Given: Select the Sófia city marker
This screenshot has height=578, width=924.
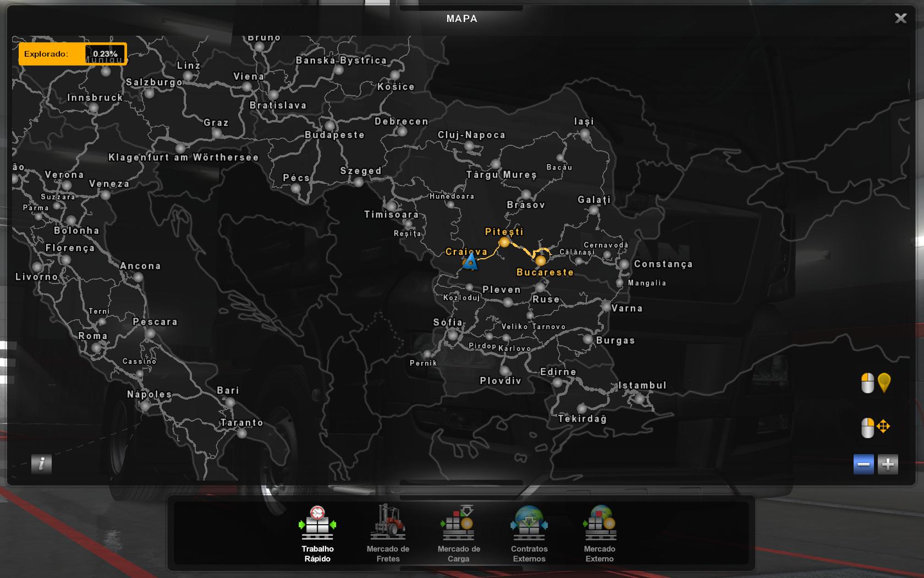Looking at the screenshot, I should point(453,335).
